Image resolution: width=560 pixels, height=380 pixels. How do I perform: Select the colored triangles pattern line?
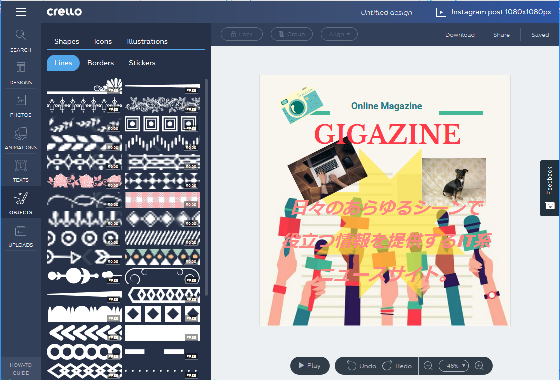162,257
